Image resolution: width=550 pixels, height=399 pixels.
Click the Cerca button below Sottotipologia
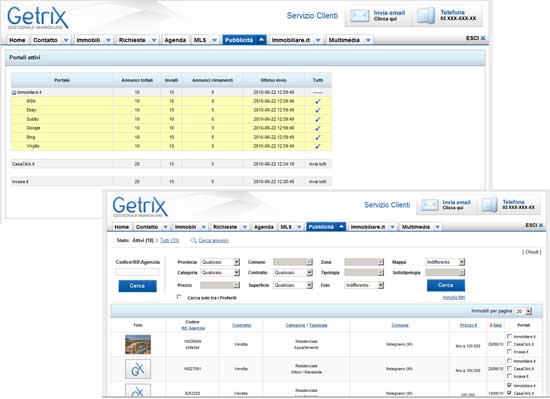click(x=446, y=285)
